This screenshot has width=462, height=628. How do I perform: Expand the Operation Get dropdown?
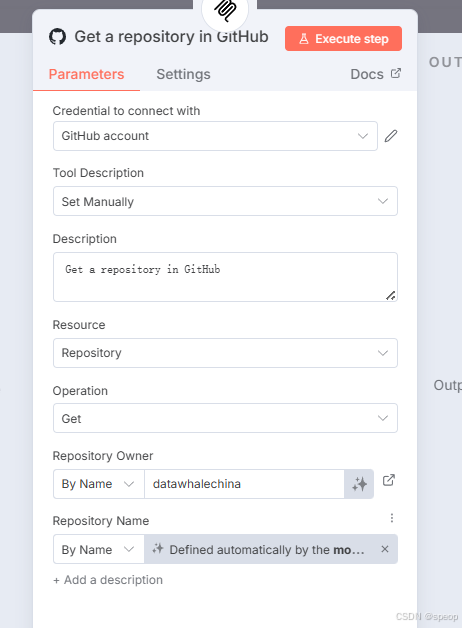[x=225, y=418]
